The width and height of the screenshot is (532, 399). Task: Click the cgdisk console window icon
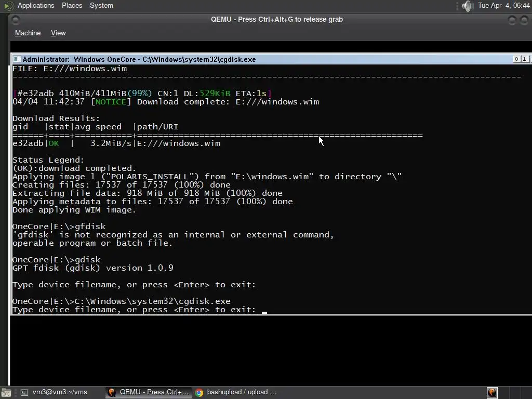coord(17,59)
